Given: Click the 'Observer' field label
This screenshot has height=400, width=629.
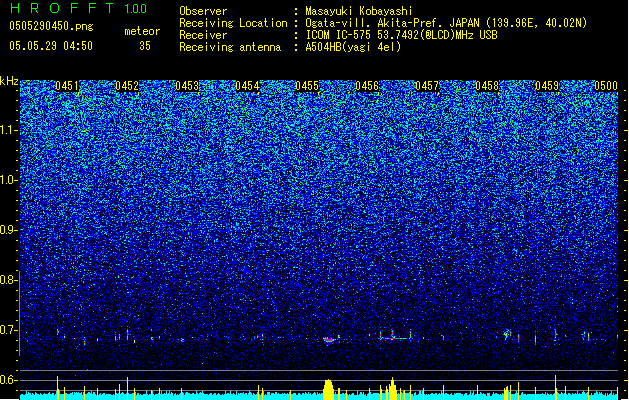Looking at the screenshot, I should click(x=203, y=11).
